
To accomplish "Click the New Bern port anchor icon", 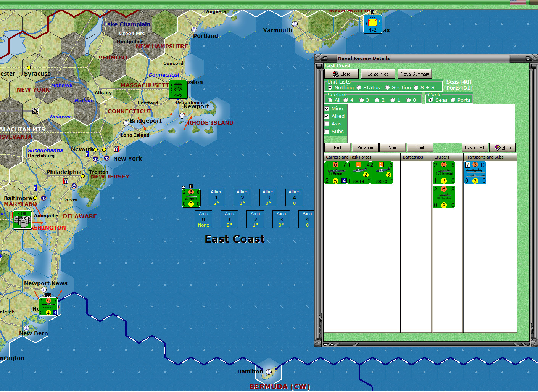I will (x=26, y=328).
